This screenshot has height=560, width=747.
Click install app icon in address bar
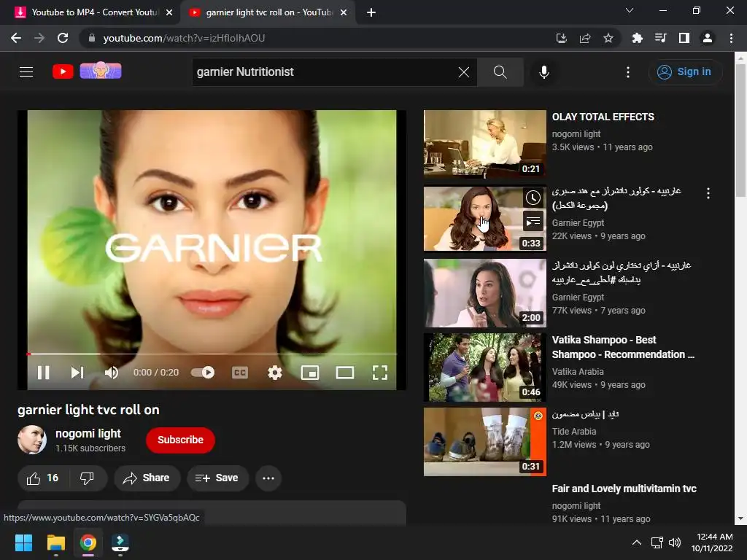click(562, 38)
